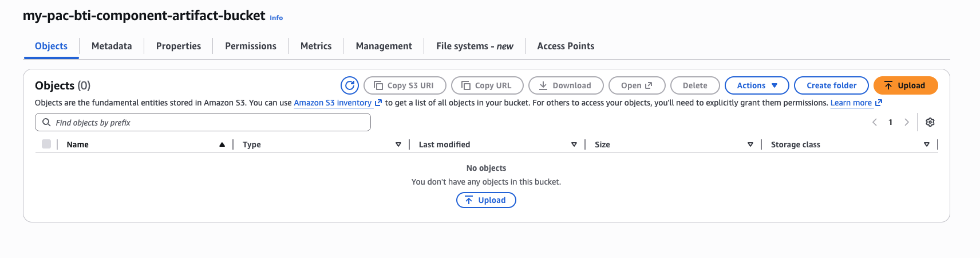Click the orange Upload button

906,85
